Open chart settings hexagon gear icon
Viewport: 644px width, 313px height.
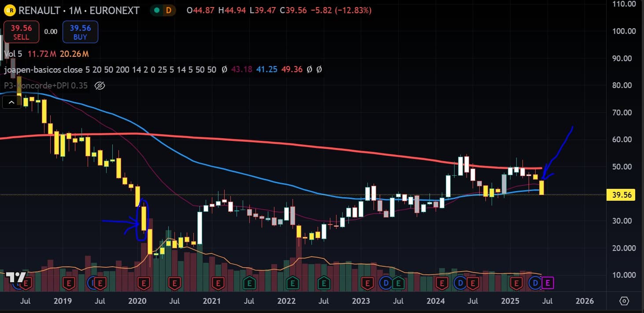tap(624, 301)
